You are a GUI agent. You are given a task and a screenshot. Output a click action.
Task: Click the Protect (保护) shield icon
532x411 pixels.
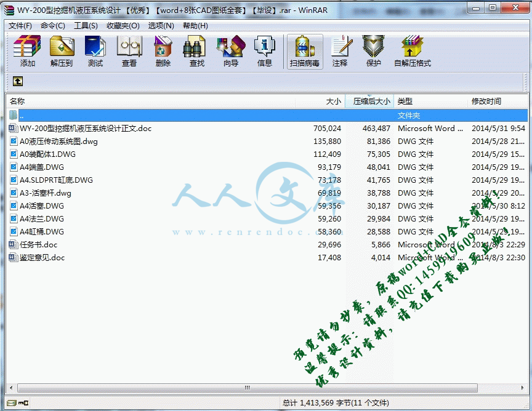click(373, 46)
